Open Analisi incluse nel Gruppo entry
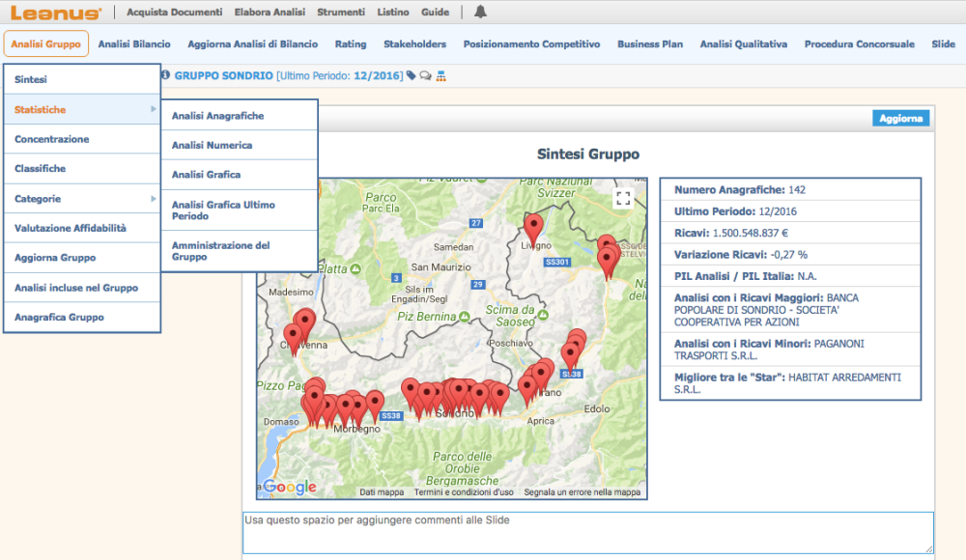Screen dimensions: 966x560 point(82,288)
